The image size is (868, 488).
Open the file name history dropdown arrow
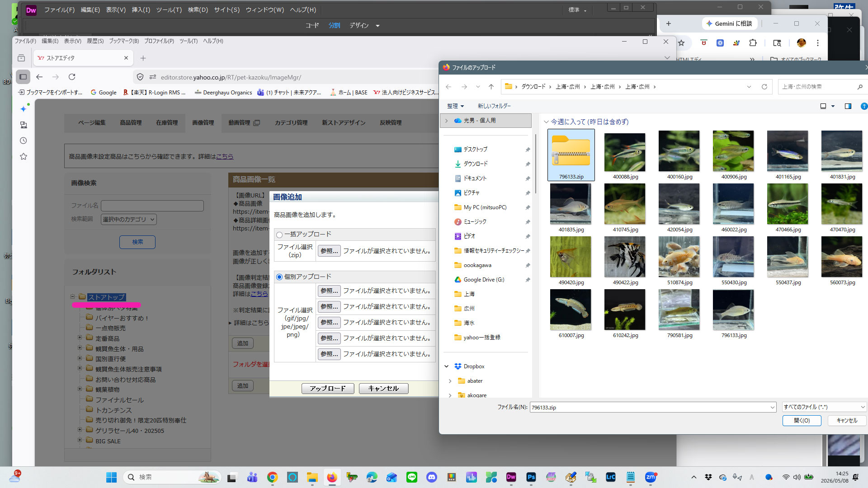click(x=772, y=408)
